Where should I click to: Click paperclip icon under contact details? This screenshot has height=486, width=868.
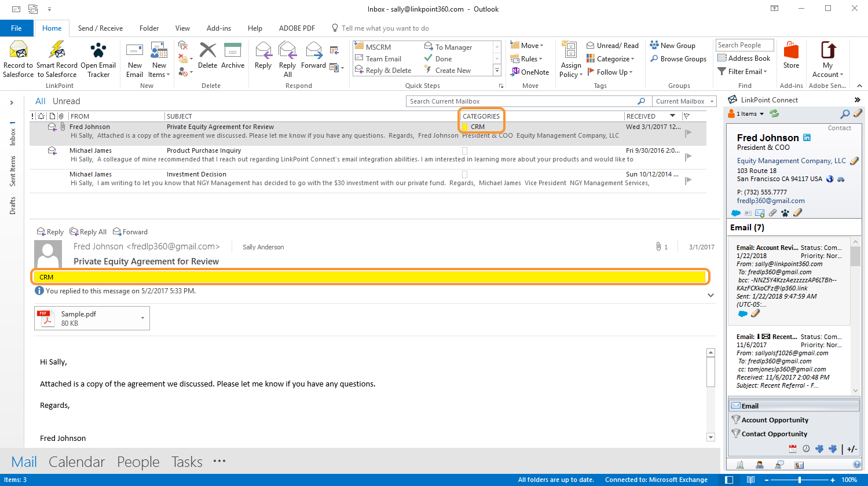pyautogui.click(x=772, y=213)
